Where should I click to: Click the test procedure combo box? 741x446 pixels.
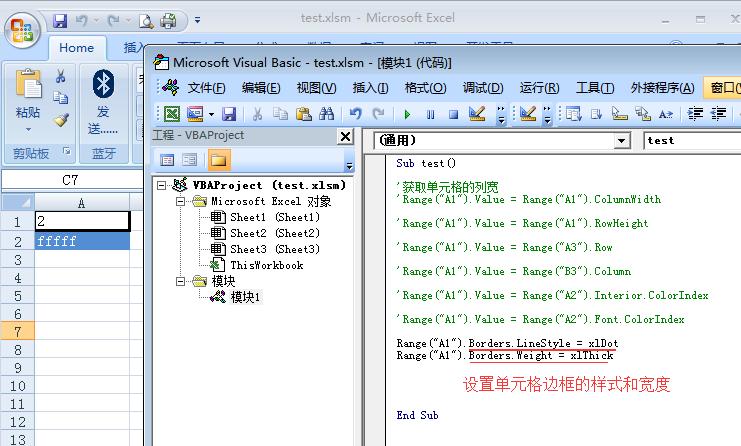pos(692,140)
